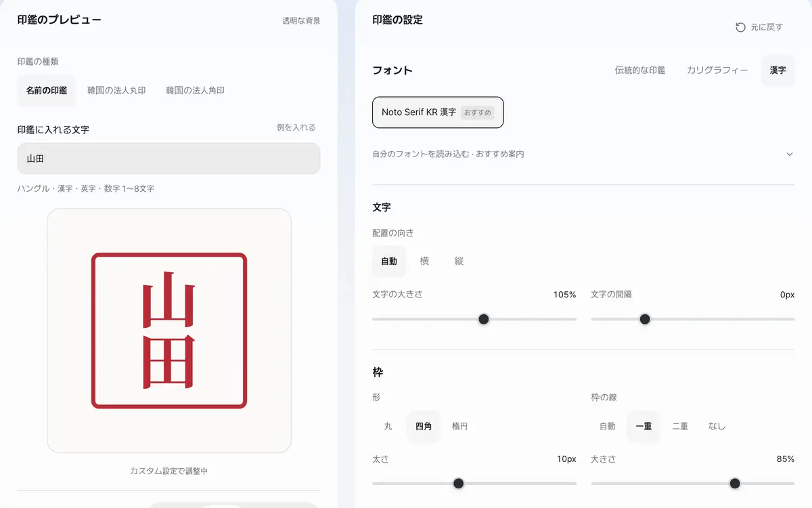Choose 四角 frame shape

pos(424,427)
